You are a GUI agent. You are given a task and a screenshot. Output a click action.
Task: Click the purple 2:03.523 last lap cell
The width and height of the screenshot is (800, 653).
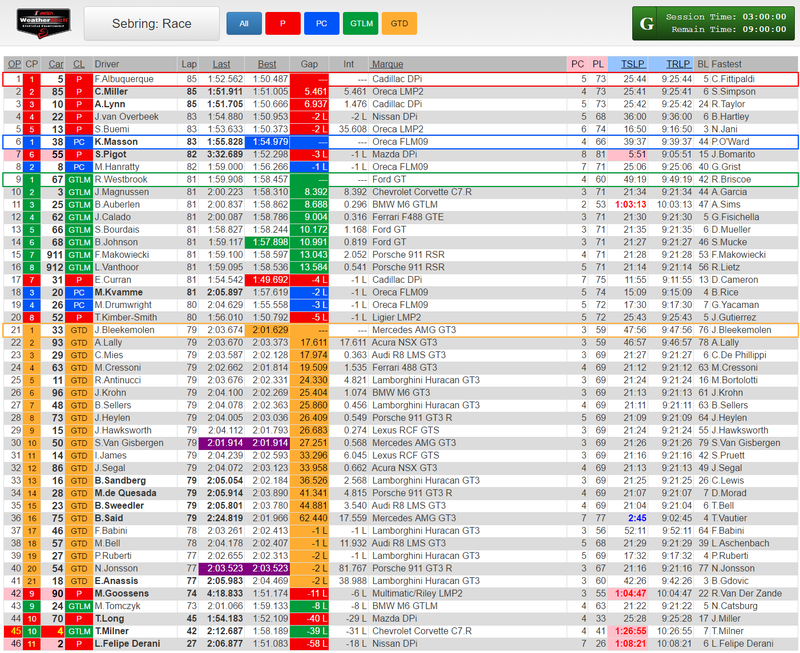pos(221,568)
